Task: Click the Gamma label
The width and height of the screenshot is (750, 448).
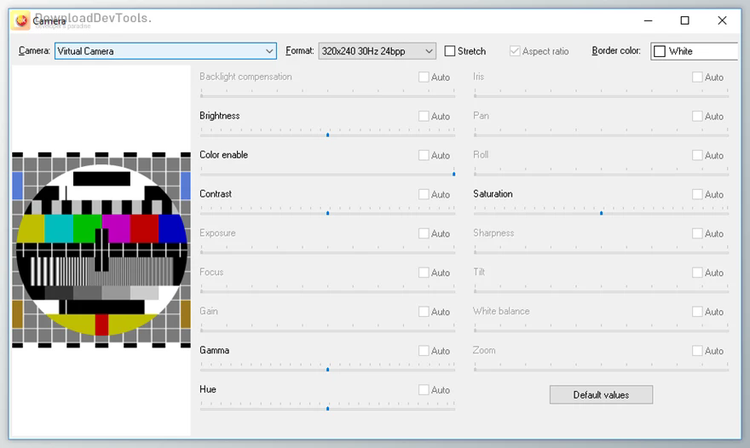Action: [214, 350]
